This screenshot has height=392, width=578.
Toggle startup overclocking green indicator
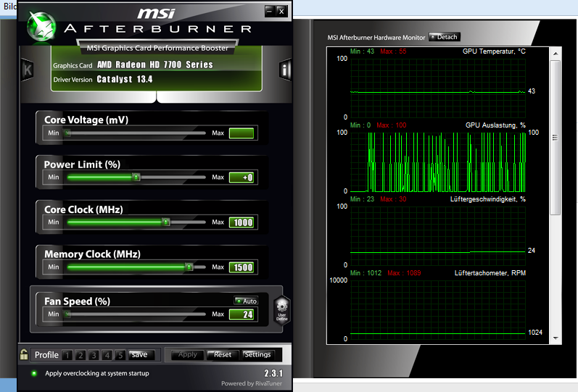pyautogui.click(x=34, y=373)
